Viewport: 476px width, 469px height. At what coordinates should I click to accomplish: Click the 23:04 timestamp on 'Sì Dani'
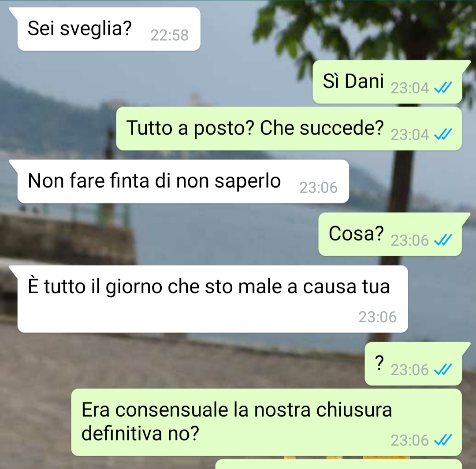tap(409, 88)
